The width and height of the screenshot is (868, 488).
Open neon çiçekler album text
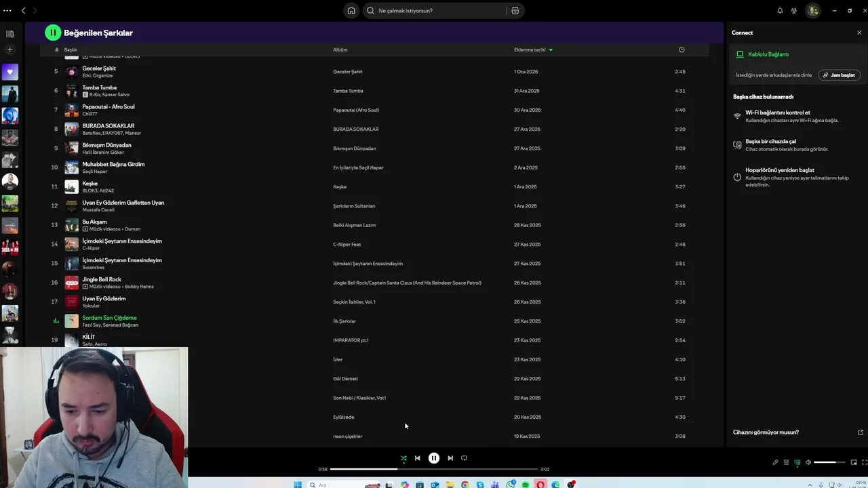[347, 436]
